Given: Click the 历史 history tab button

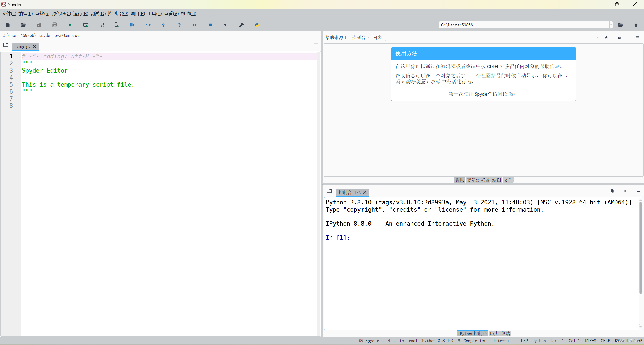Looking at the screenshot, I should (494, 333).
